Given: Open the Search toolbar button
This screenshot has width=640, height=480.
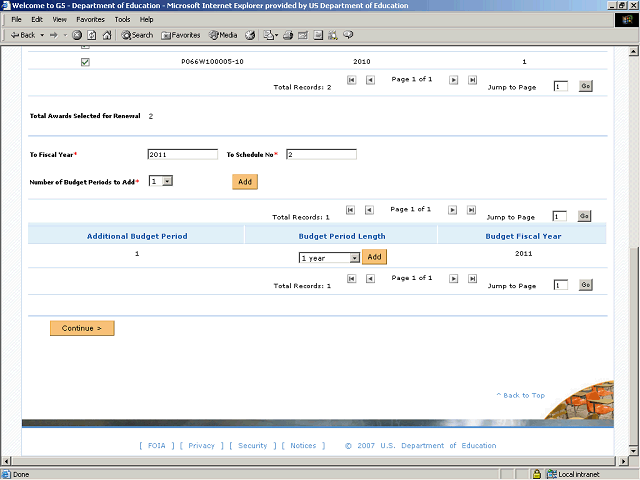Looking at the screenshot, I should (137, 35).
